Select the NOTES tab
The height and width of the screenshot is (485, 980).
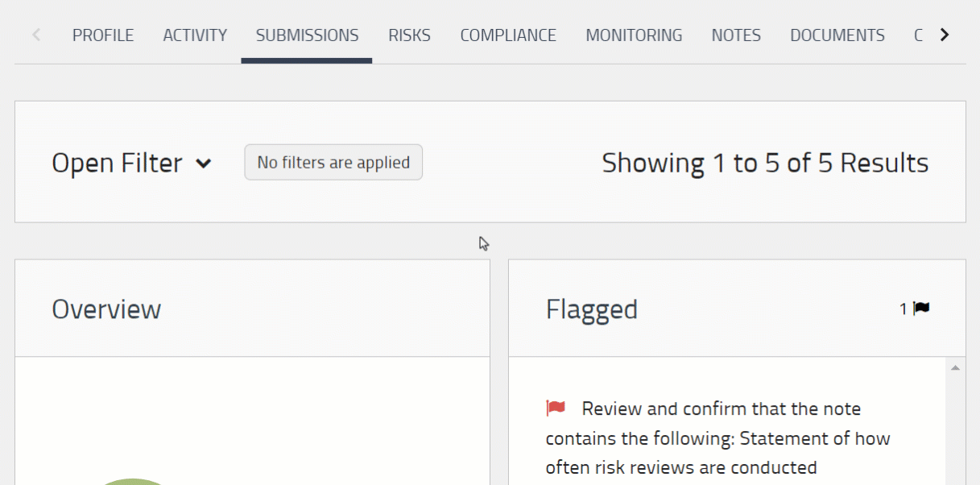tap(735, 35)
